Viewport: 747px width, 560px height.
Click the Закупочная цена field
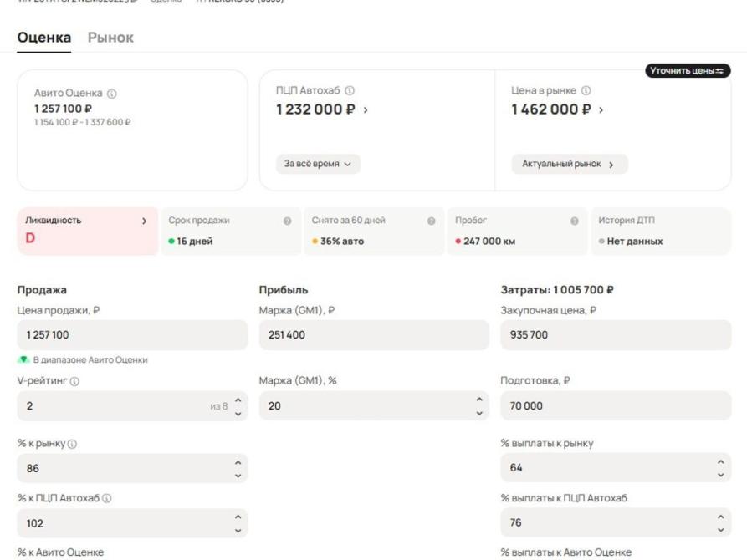(616, 335)
